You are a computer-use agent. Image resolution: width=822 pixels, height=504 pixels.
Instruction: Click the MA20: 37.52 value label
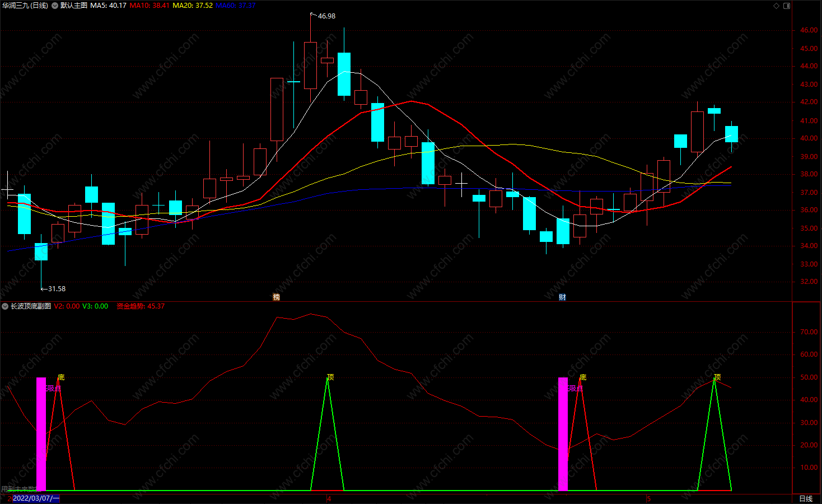coord(193,6)
